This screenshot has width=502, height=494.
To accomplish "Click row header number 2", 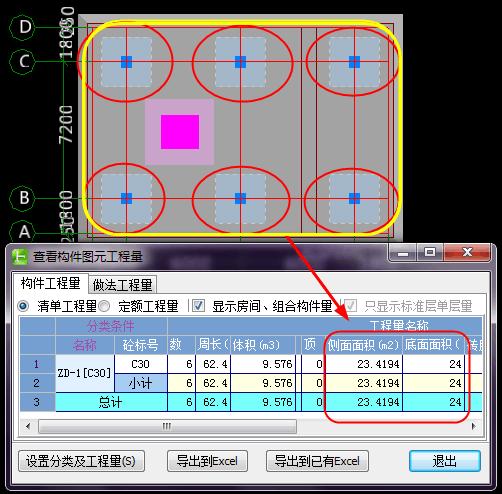I will click(x=37, y=383).
